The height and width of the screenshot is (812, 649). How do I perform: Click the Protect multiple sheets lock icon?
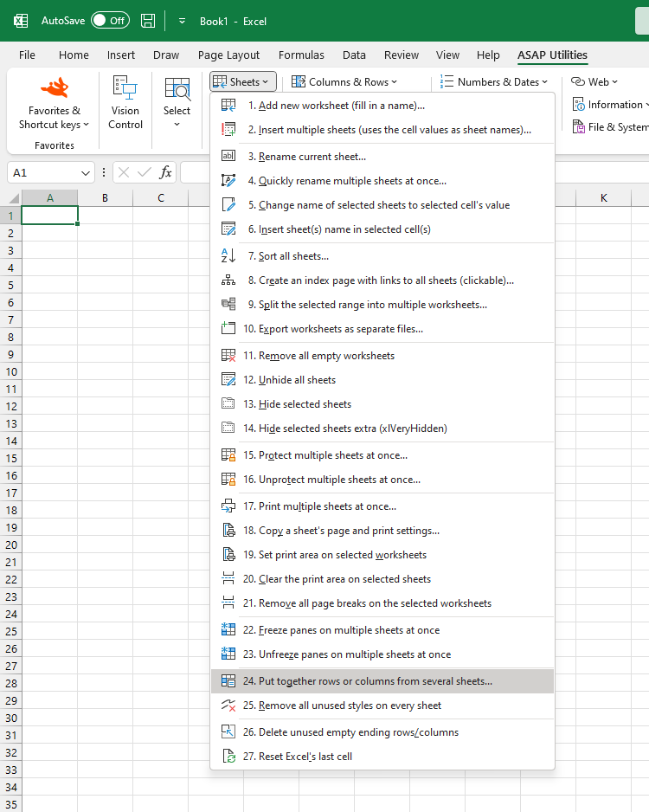[x=228, y=455]
